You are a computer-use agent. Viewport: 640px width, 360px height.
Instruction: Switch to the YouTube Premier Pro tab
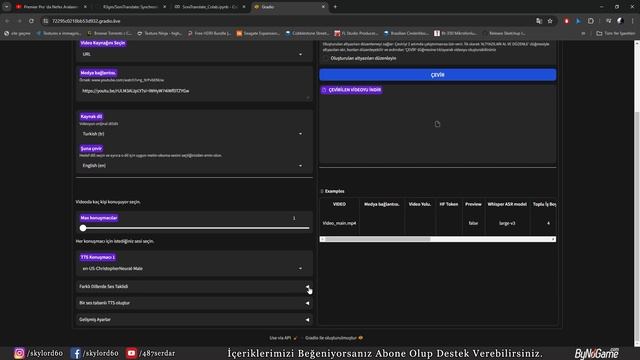tap(51, 7)
